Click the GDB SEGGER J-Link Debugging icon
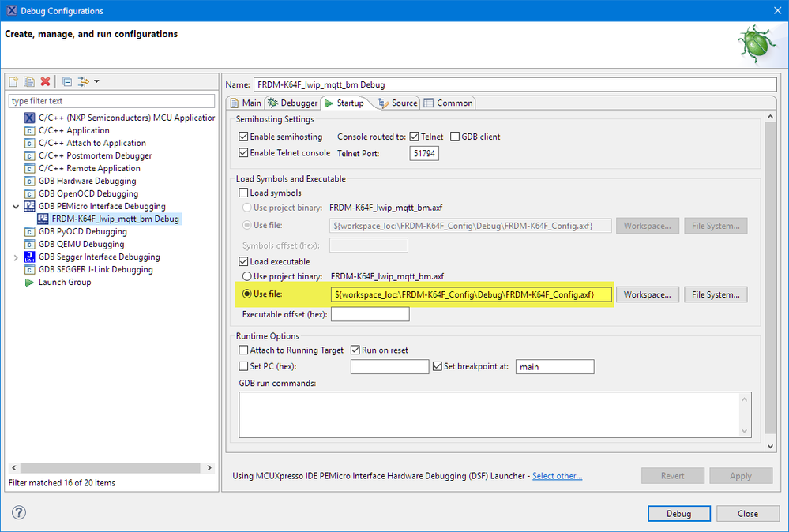This screenshot has height=532, width=789. point(30,269)
